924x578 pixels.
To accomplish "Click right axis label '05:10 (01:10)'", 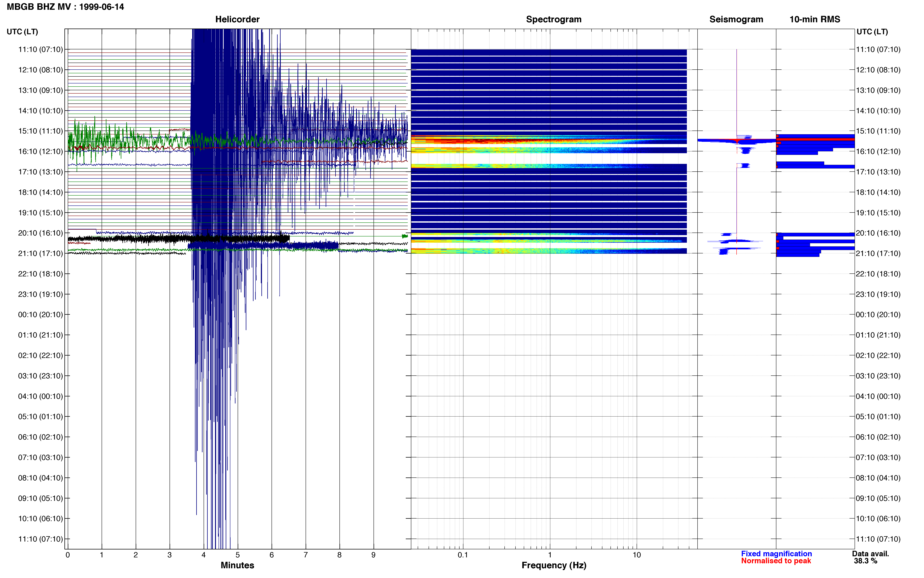I will tap(878, 417).
